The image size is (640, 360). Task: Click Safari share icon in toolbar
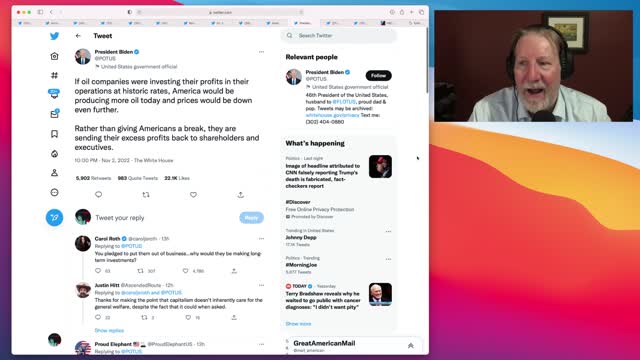click(402, 12)
